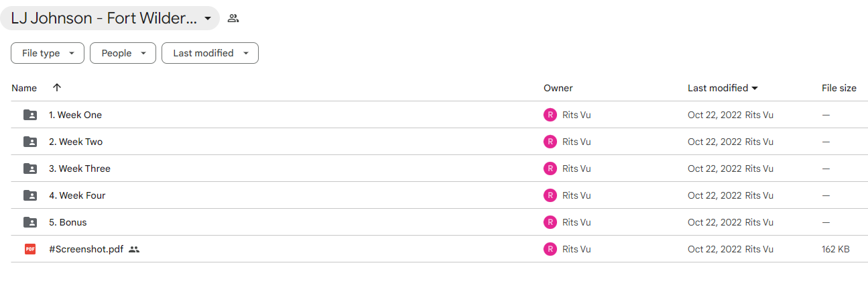Open the Last modified column sort menu
868x290 pixels.
723,88
